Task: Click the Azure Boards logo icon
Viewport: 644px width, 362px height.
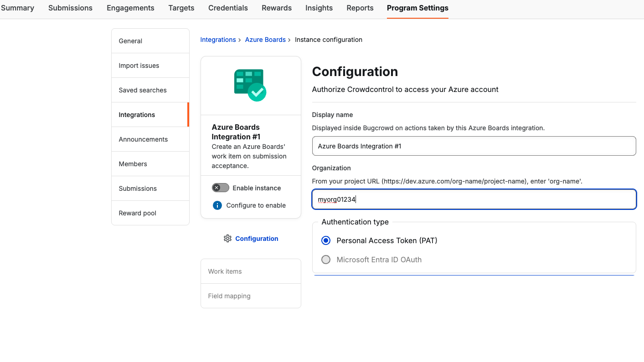Action: (x=250, y=85)
